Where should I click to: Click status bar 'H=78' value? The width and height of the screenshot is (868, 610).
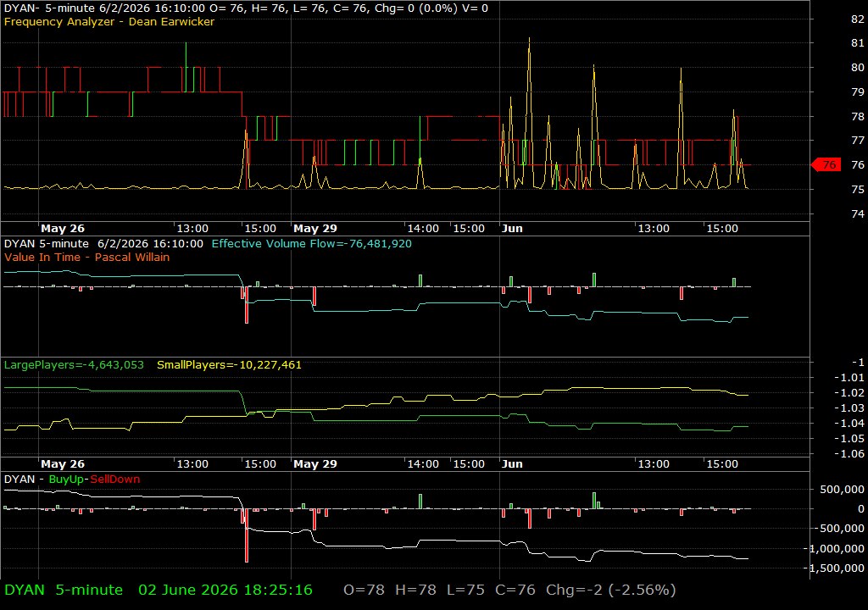click(415, 590)
